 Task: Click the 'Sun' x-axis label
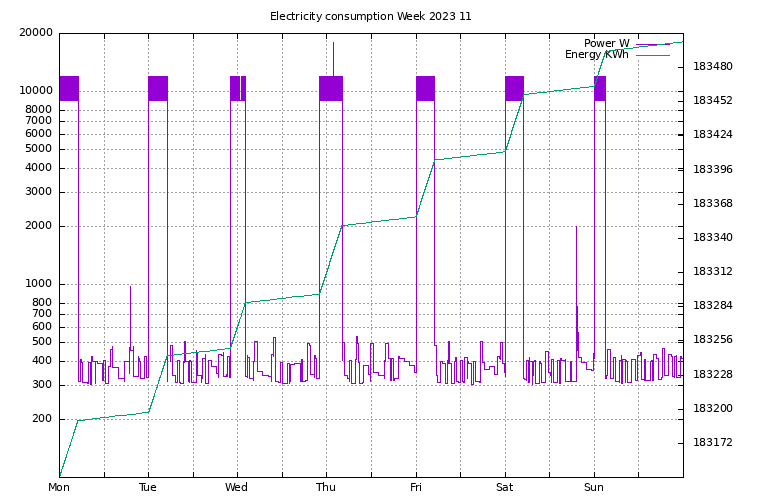click(x=594, y=488)
